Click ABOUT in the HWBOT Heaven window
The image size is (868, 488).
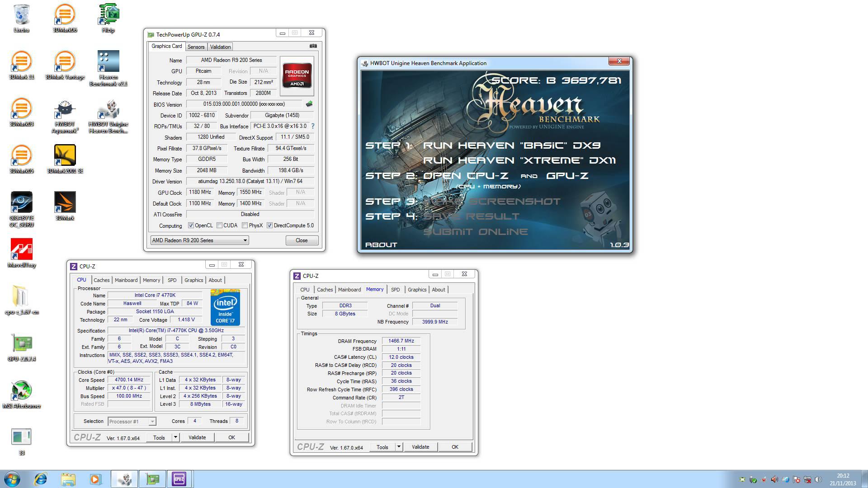pyautogui.click(x=381, y=245)
